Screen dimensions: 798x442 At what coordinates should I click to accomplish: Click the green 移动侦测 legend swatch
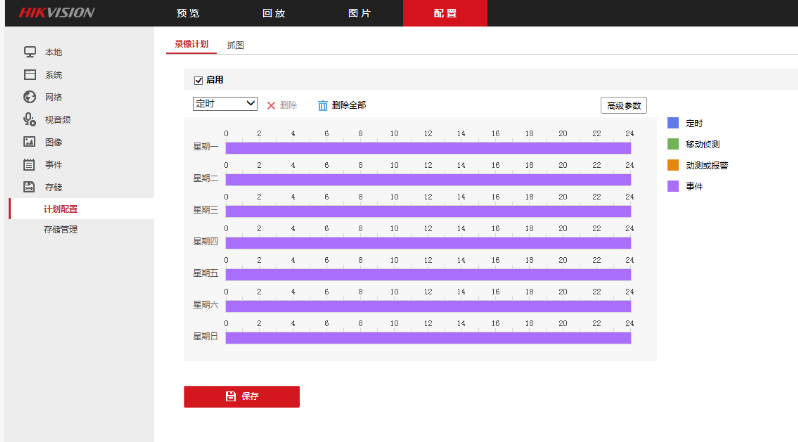tap(673, 143)
